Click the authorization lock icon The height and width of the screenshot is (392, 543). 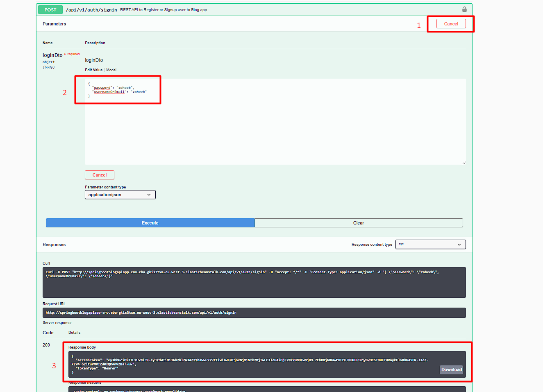(x=464, y=9)
